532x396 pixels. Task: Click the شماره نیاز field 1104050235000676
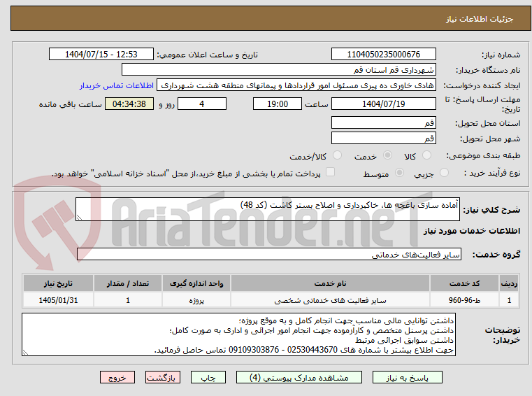click(x=383, y=54)
